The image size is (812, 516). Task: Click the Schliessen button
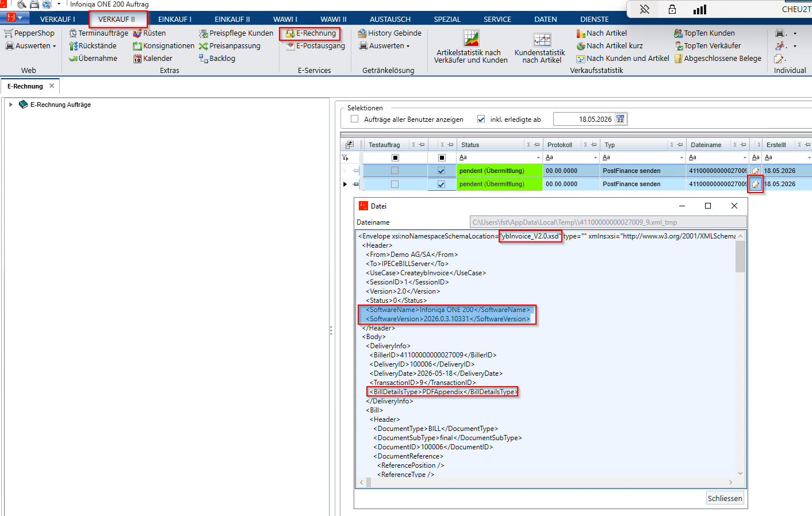point(725,498)
